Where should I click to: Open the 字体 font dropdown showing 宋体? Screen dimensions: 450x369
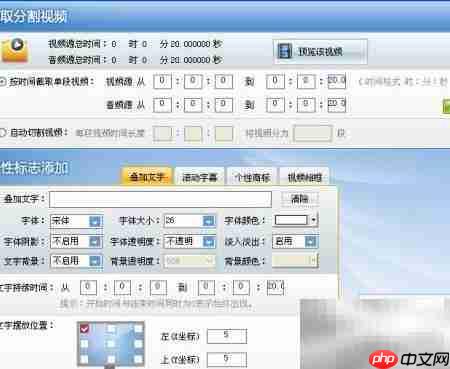click(76, 221)
